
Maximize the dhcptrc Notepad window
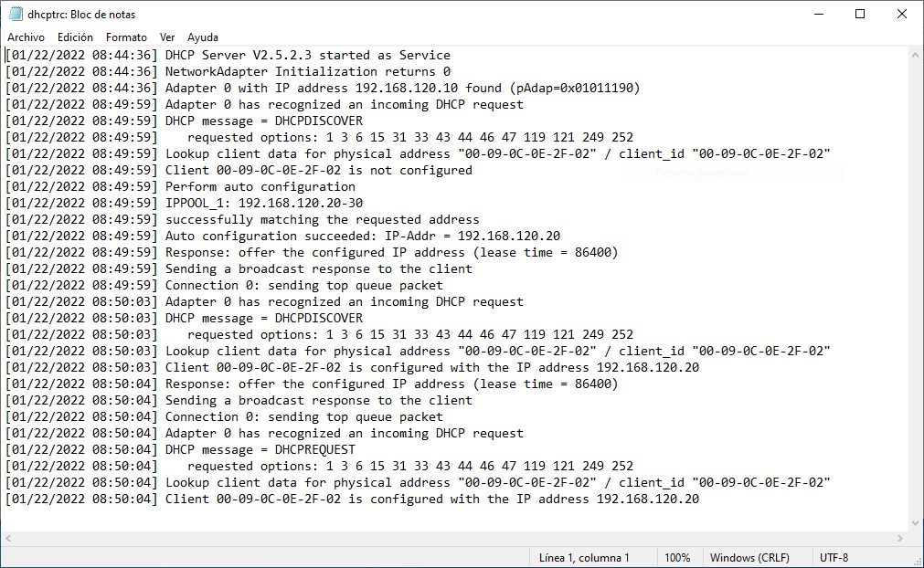pos(860,14)
